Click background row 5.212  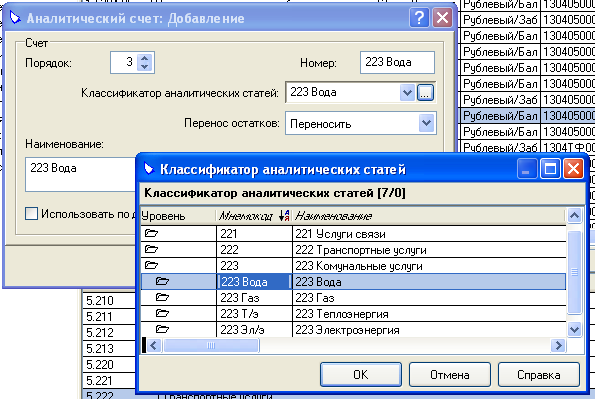(x=109, y=332)
